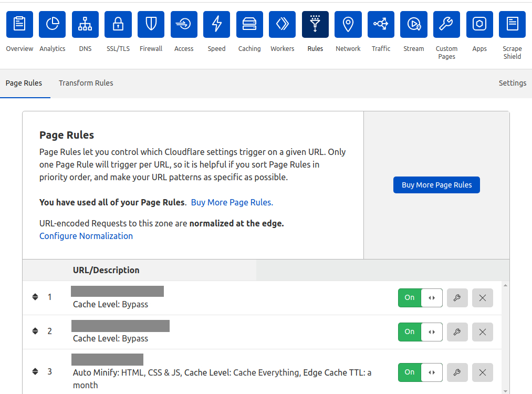The image size is (532, 394).
Task: Toggle rule 3 off
Action: [x=409, y=372]
